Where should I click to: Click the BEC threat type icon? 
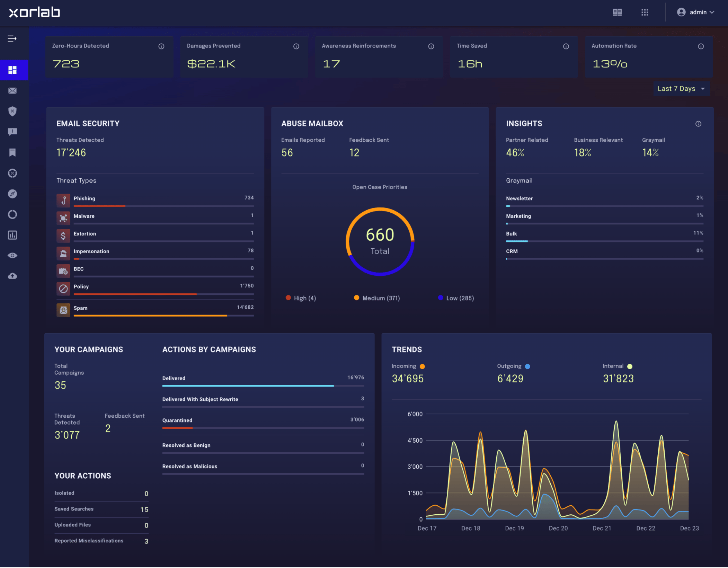[63, 271]
